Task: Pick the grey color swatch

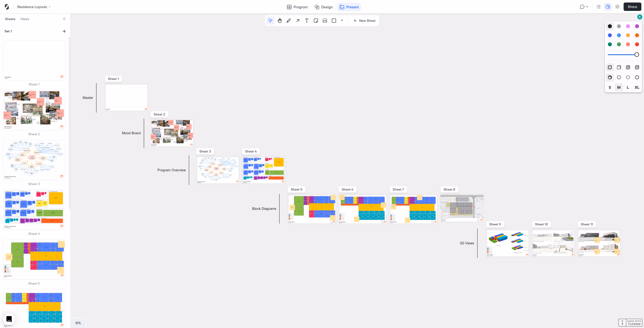Action: pyautogui.click(x=619, y=26)
